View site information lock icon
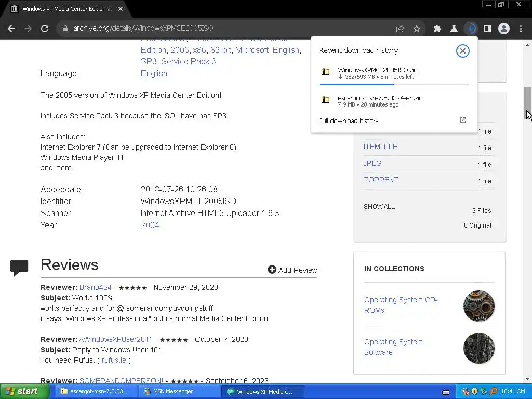This screenshot has height=399, width=532. coord(65,29)
